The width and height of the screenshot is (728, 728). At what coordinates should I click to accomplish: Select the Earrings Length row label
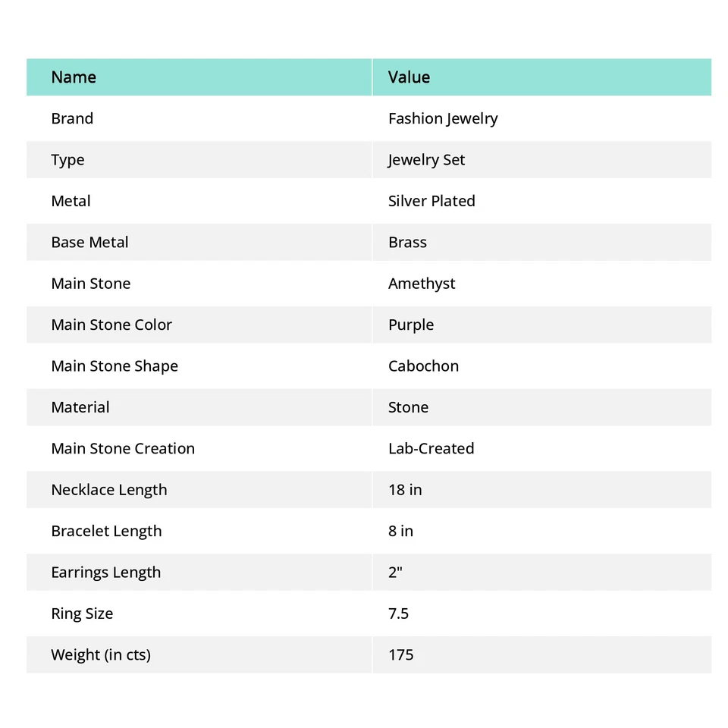[106, 573]
